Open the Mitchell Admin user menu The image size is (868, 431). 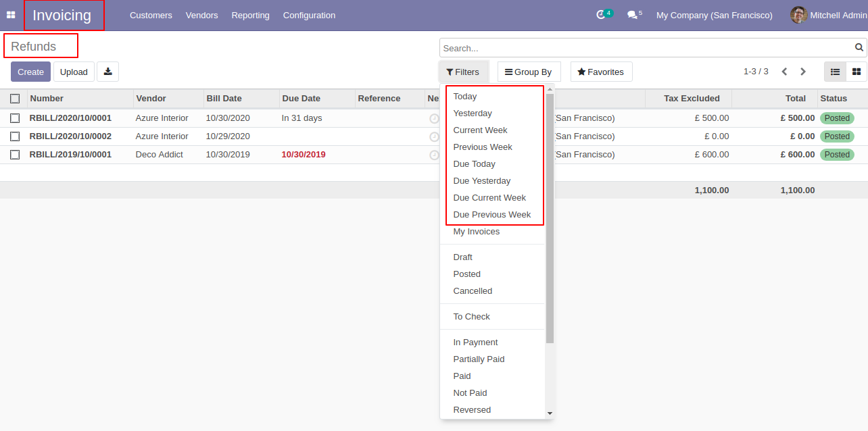(x=829, y=15)
